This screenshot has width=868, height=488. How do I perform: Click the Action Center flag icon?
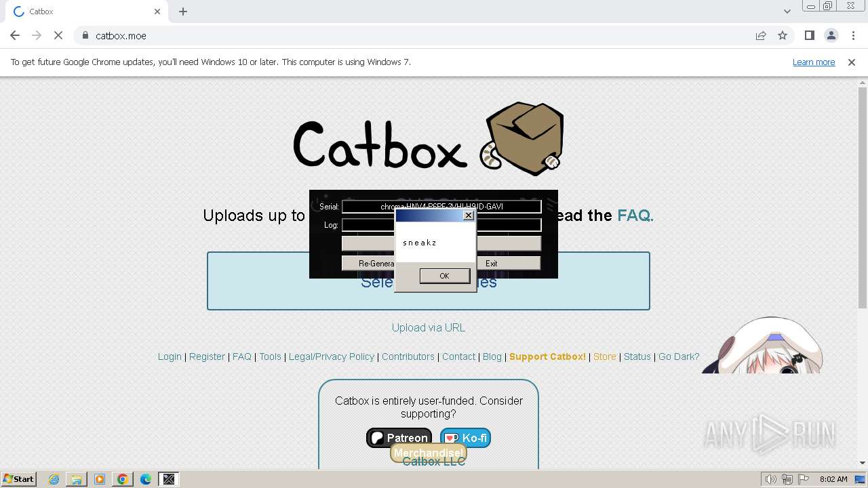(804, 479)
